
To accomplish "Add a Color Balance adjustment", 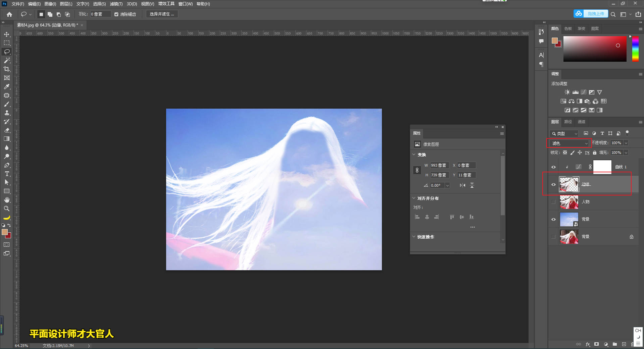I will pyautogui.click(x=572, y=101).
